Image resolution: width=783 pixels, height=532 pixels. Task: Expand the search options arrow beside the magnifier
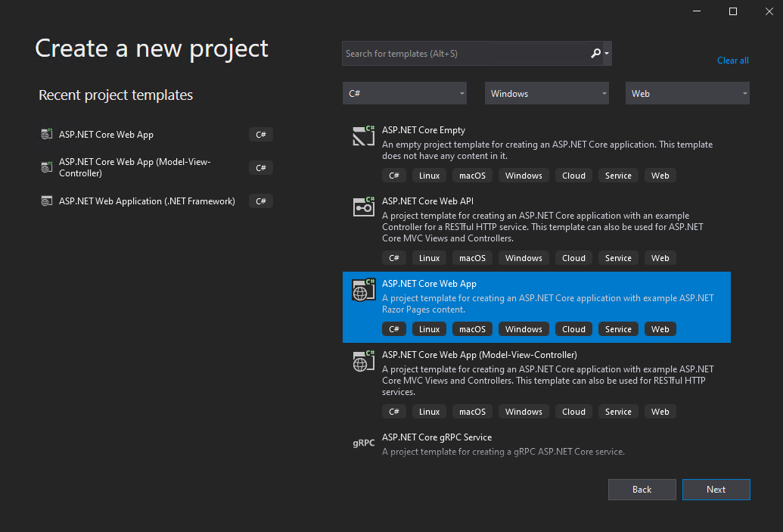pyautogui.click(x=607, y=53)
